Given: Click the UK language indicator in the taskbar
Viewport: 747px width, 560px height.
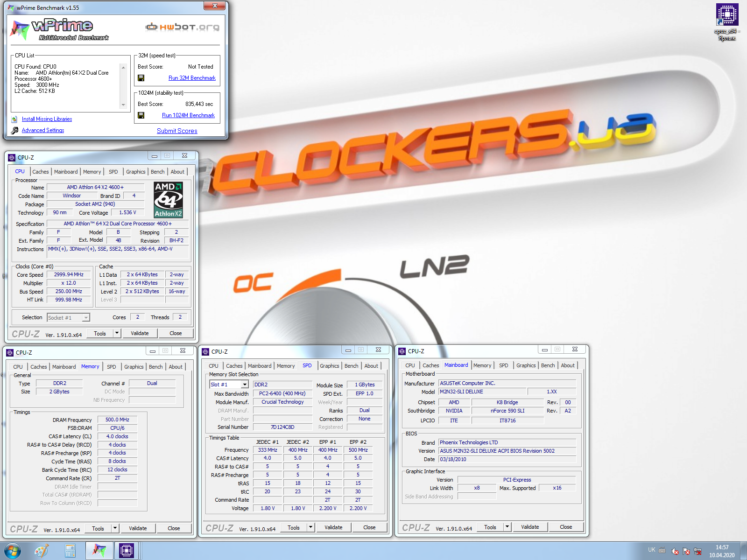Looking at the screenshot, I should coord(651,550).
